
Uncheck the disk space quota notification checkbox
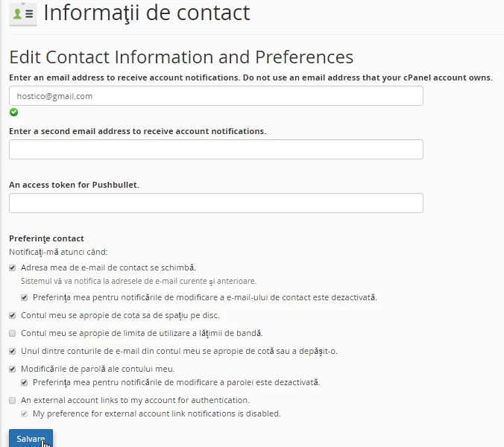13,315
